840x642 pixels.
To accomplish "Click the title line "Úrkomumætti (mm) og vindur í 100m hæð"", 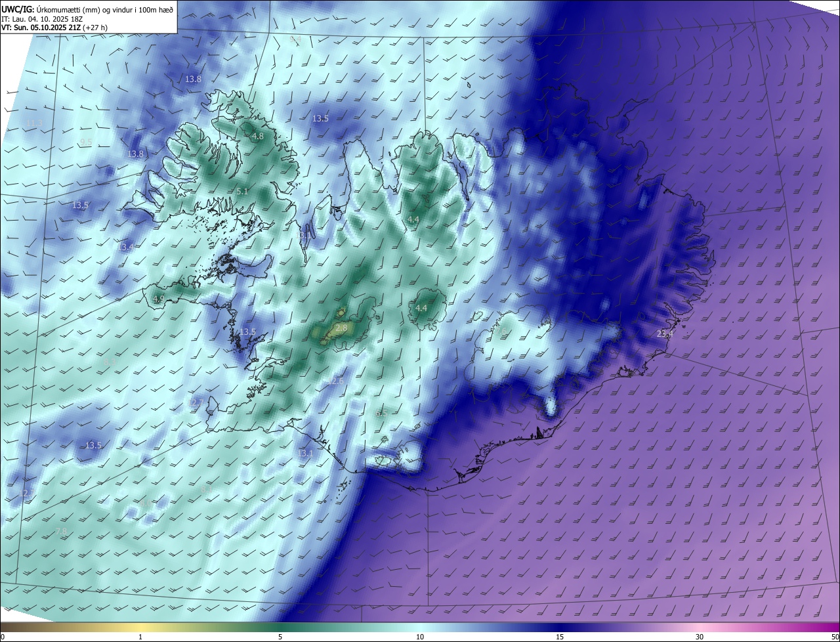I will pos(105,9).
